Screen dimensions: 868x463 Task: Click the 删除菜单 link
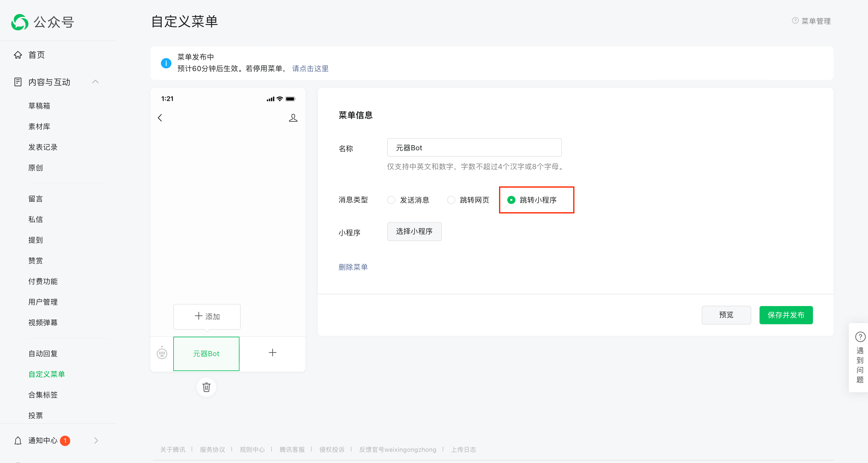[x=353, y=267]
